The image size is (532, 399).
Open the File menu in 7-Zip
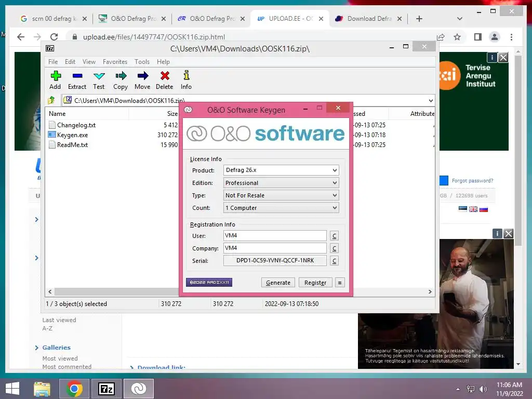point(53,62)
